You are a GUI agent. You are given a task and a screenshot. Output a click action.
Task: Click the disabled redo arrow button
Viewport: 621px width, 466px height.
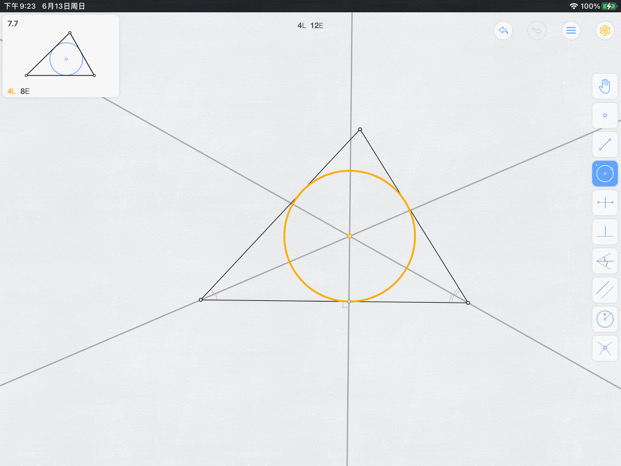pyautogui.click(x=537, y=30)
